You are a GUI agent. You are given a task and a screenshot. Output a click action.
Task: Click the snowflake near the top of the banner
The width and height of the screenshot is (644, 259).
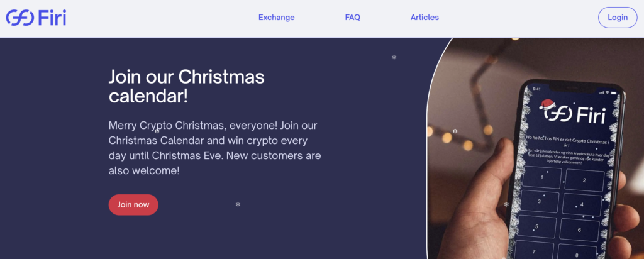394,57
